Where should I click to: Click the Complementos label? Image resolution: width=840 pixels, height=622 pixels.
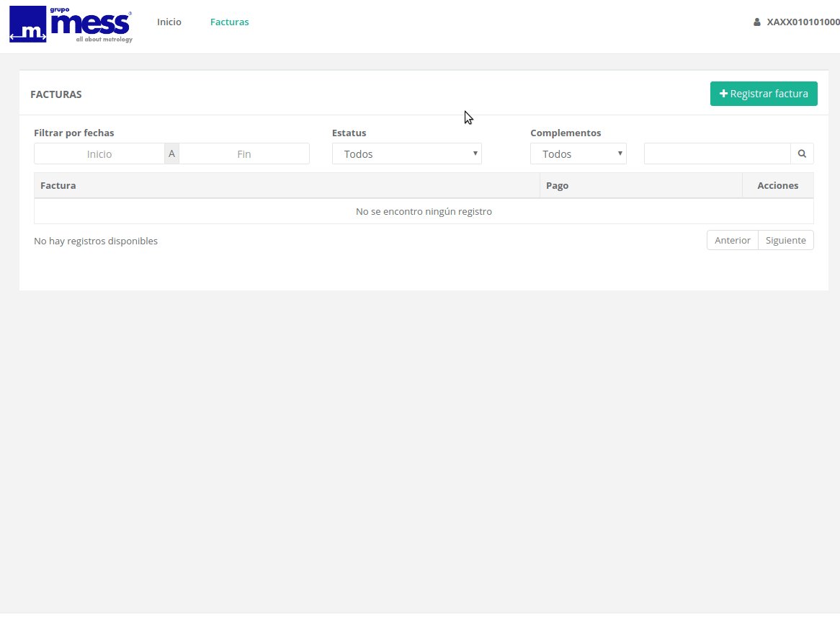(x=566, y=133)
